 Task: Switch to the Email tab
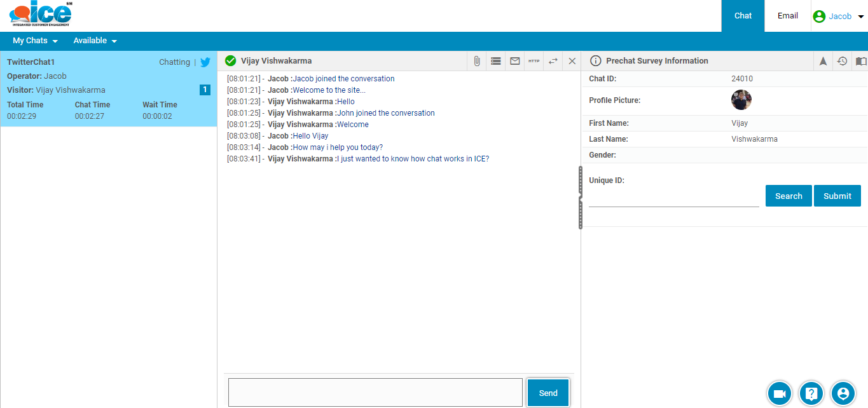point(787,16)
